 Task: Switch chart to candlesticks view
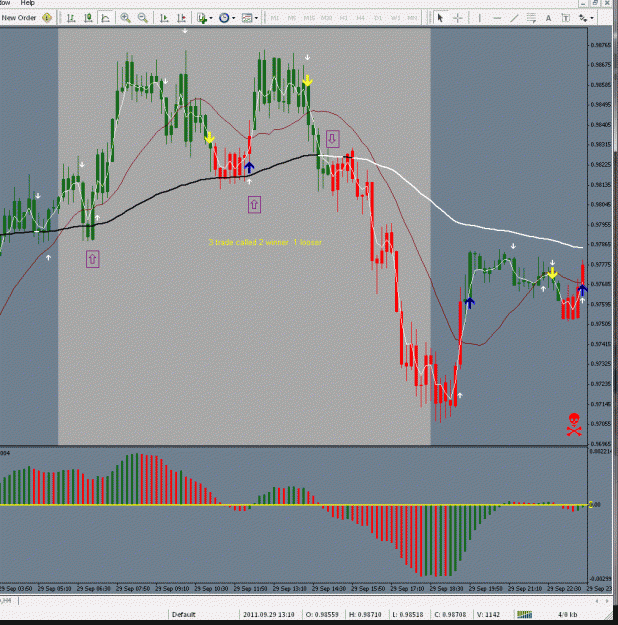[88, 18]
